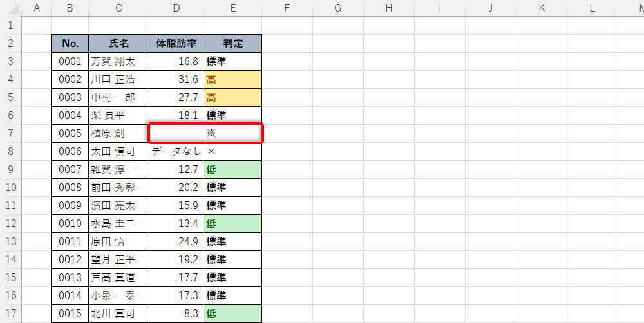Select column K header
This screenshot has width=644, height=323.
pos(542,8)
